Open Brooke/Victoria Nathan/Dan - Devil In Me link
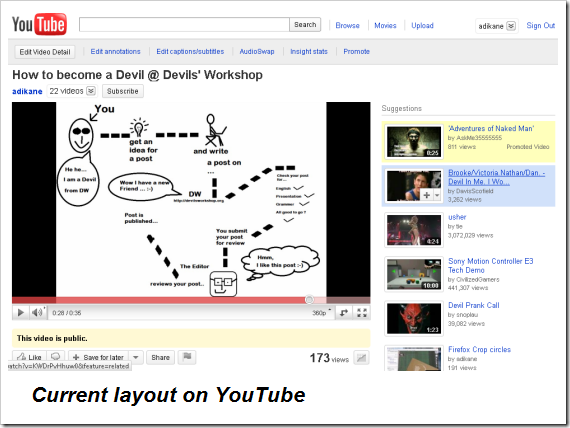570x428 pixels. [x=497, y=177]
